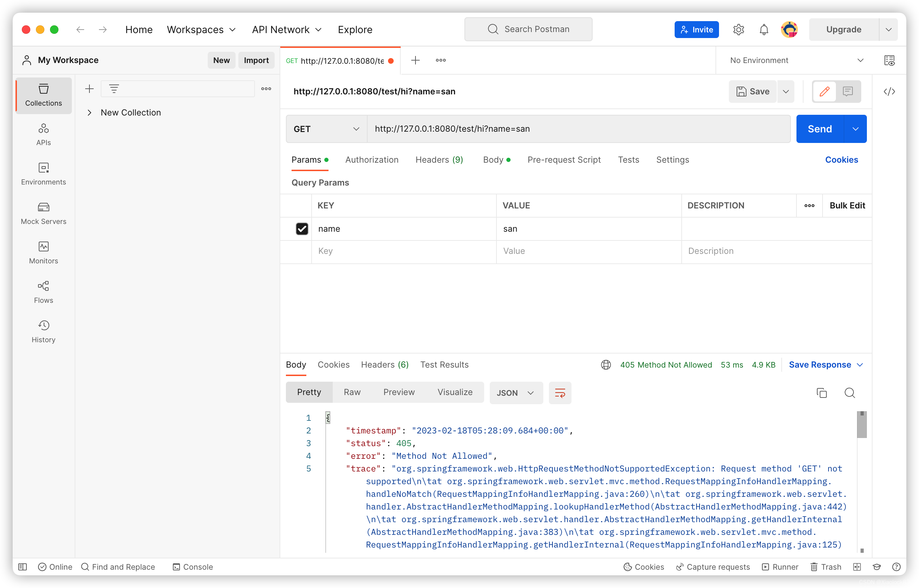
Task: Switch to the Authorization tab
Action: (x=371, y=159)
